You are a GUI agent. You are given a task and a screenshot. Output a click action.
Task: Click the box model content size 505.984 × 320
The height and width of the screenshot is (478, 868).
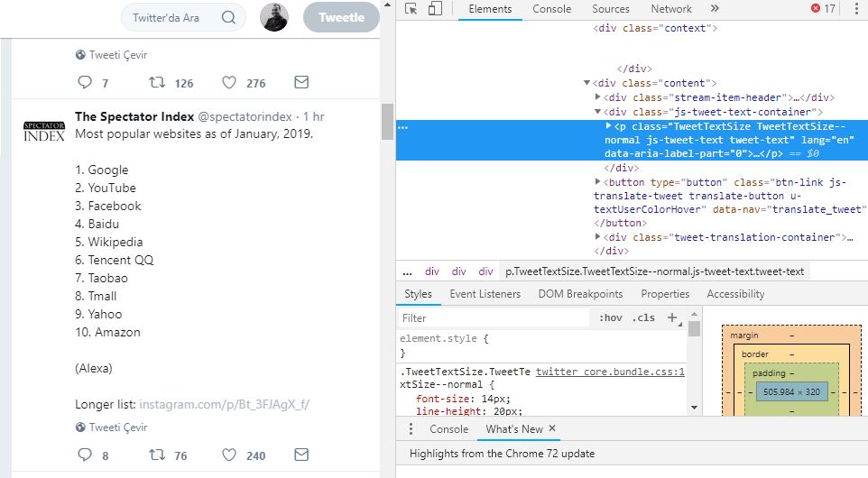791,391
